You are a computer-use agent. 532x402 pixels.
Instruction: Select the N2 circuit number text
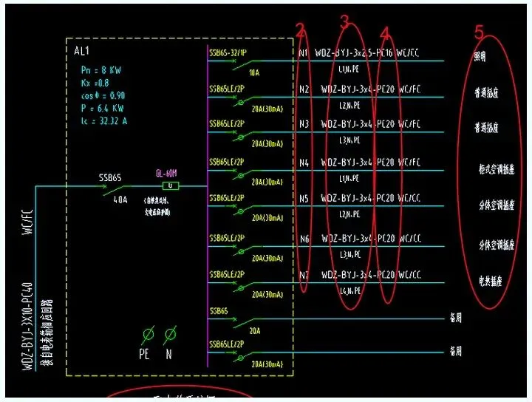click(x=304, y=89)
